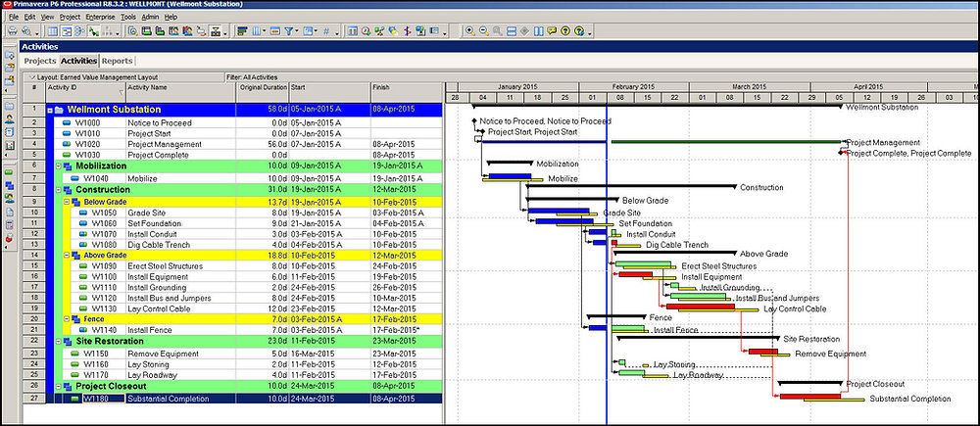Switch to the Reports tab

(x=117, y=61)
